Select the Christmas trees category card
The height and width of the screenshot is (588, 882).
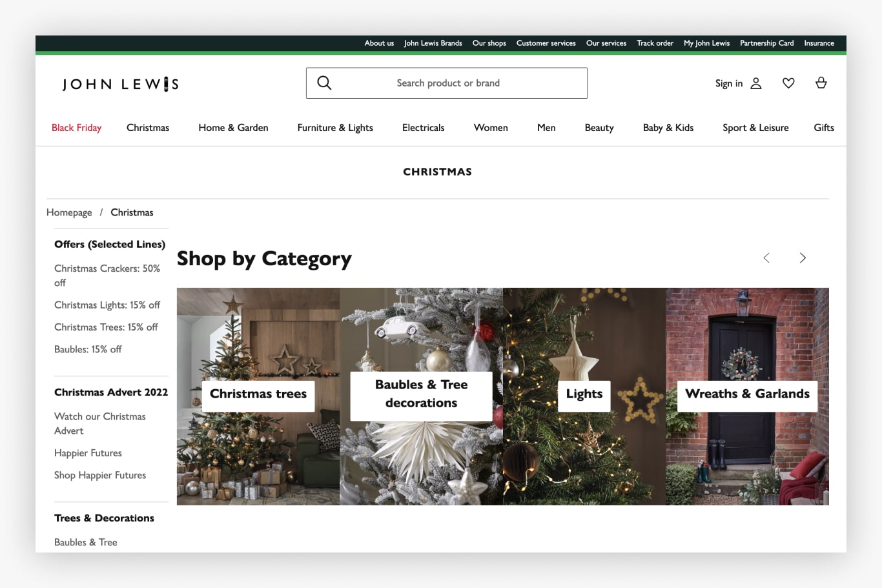click(x=258, y=394)
